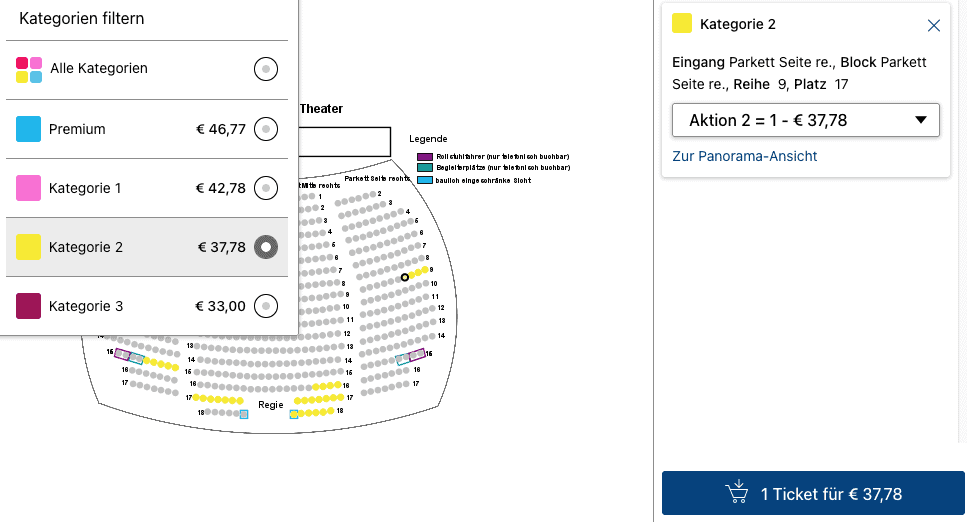Click the dropdown arrow in price selector

click(920, 121)
